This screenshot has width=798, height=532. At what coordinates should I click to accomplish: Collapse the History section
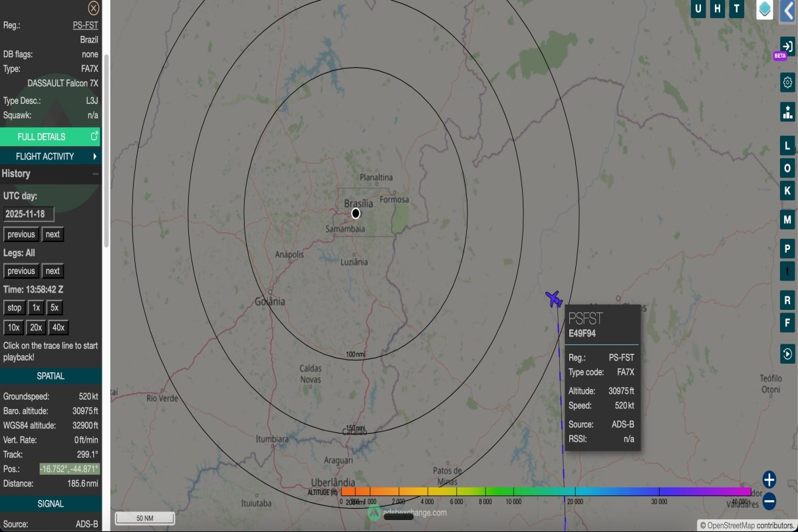click(x=95, y=174)
